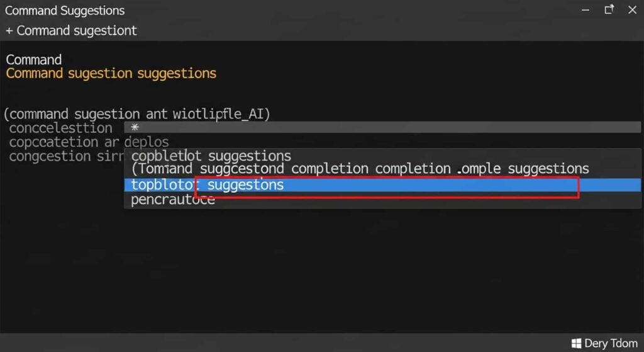Click the 'Command Suggestions' window title
Viewport: 644px width, 352px height.
(65, 10)
